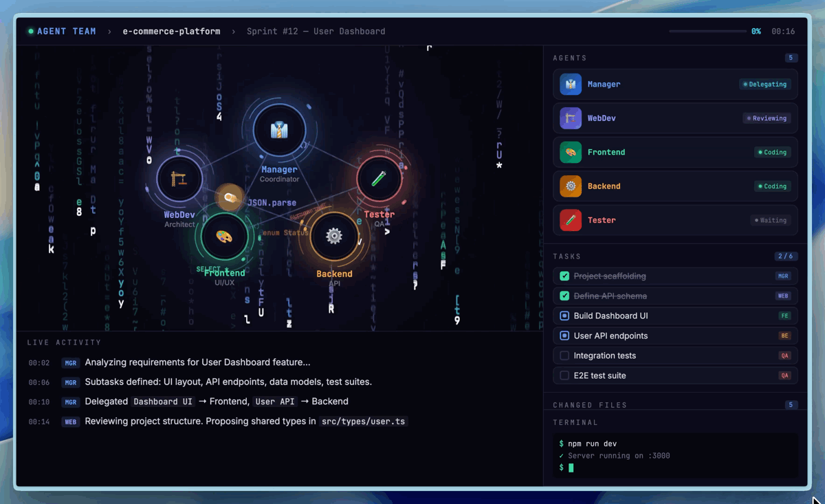
Task: Click the CHANGED FILES count badge 5
Action: pyautogui.click(x=791, y=405)
